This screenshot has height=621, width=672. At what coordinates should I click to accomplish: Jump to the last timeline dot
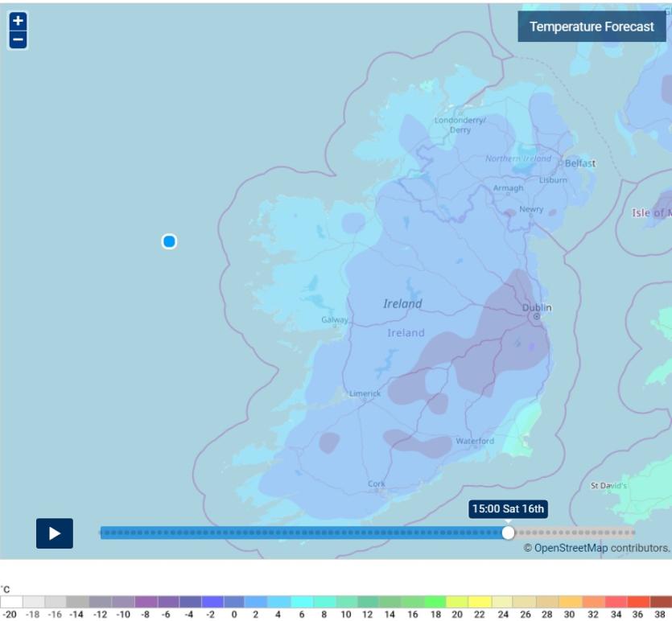pos(632,533)
